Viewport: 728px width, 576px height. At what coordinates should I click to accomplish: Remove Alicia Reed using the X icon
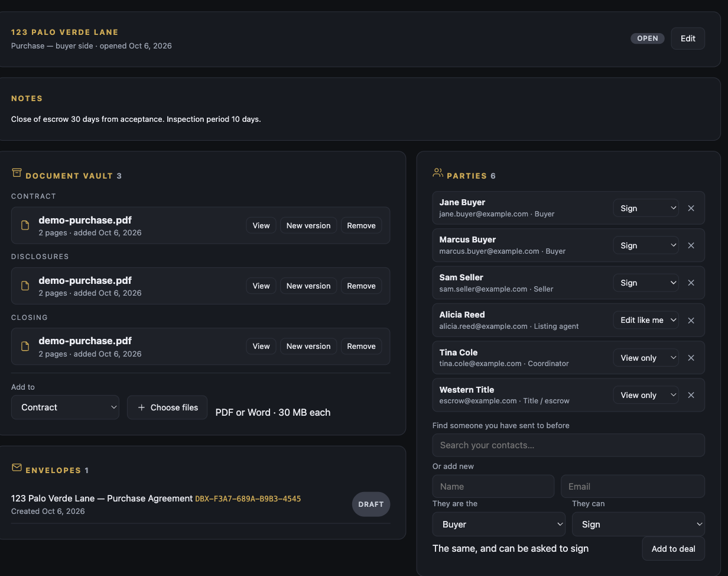point(691,321)
